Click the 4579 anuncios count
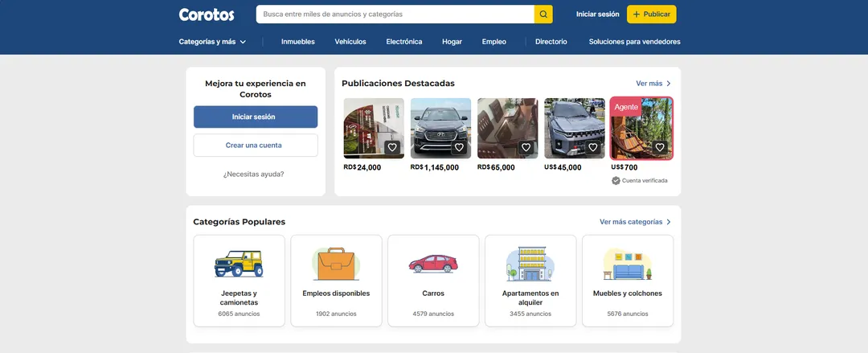The width and height of the screenshot is (868, 353). (x=433, y=314)
